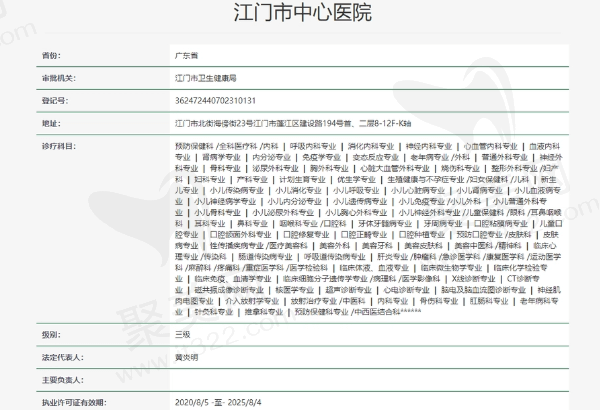Click 口腔颌面外科专业 entry
Viewport: 600px width, 410px height.
240,234
